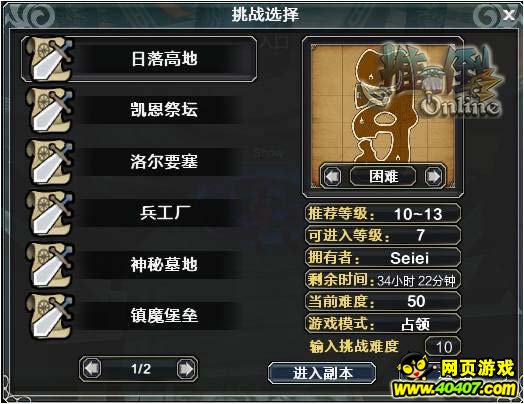This screenshot has height=404, width=524.
Task: Click the scroll-sword icon beside 兵工厂
Action: pyautogui.click(x=50, y=213)
